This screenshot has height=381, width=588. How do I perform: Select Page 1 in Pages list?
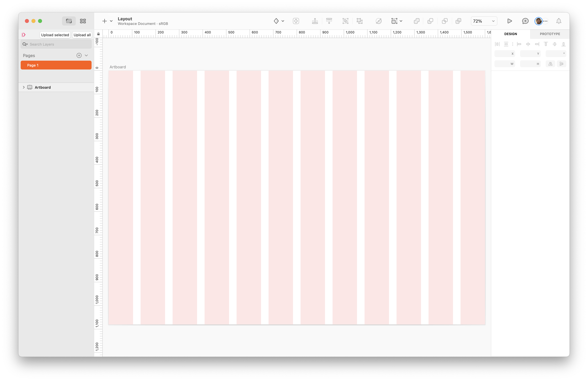pos(56,65)
